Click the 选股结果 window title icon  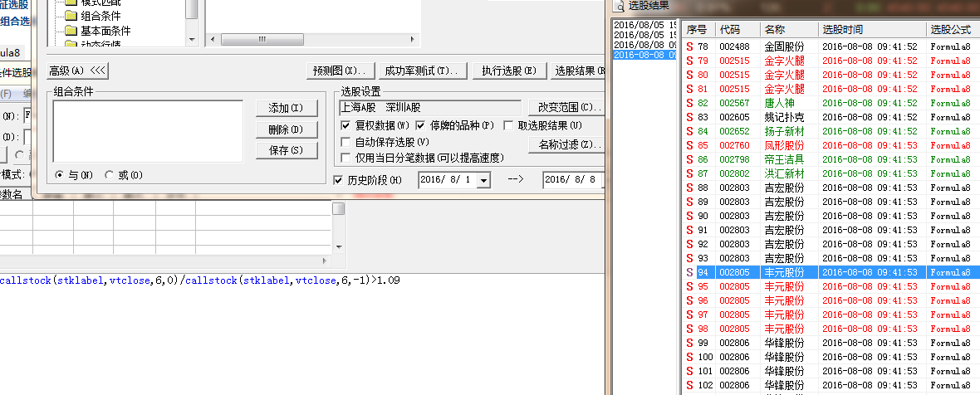tap(619, 6)
